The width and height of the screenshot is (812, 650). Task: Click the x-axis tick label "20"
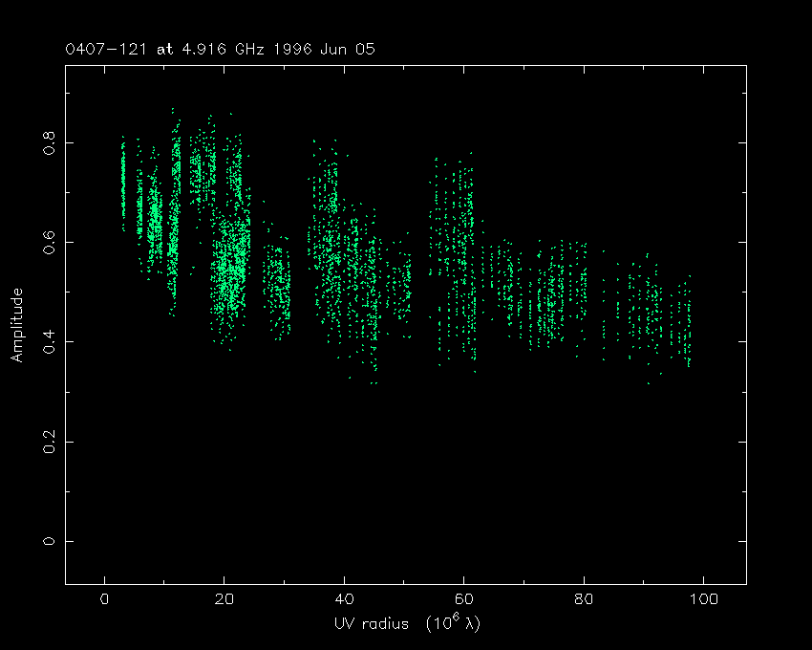point(224,600)
